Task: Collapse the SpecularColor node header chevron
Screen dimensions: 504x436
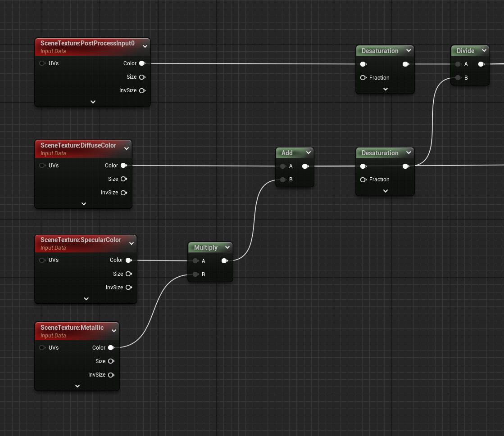Action: [132, 243]
